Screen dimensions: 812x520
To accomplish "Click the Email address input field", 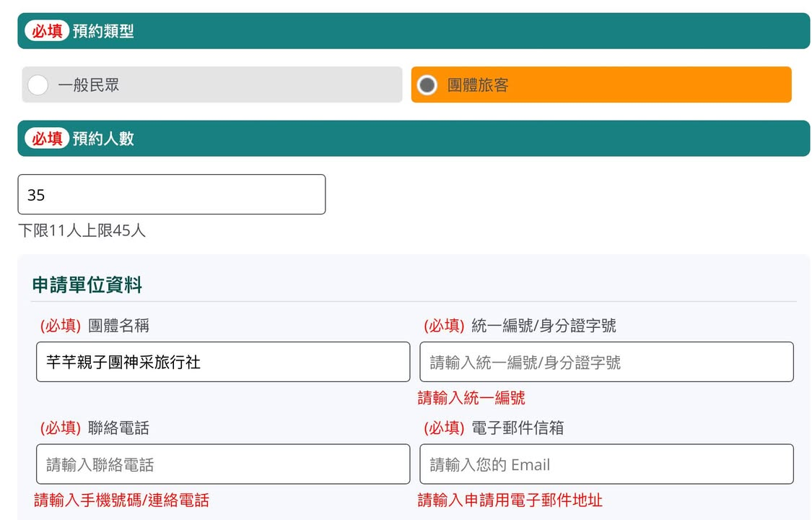I will coord(606,464).
